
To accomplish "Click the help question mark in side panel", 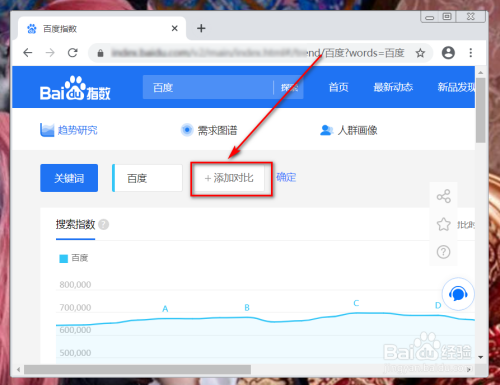I will 444,252.
